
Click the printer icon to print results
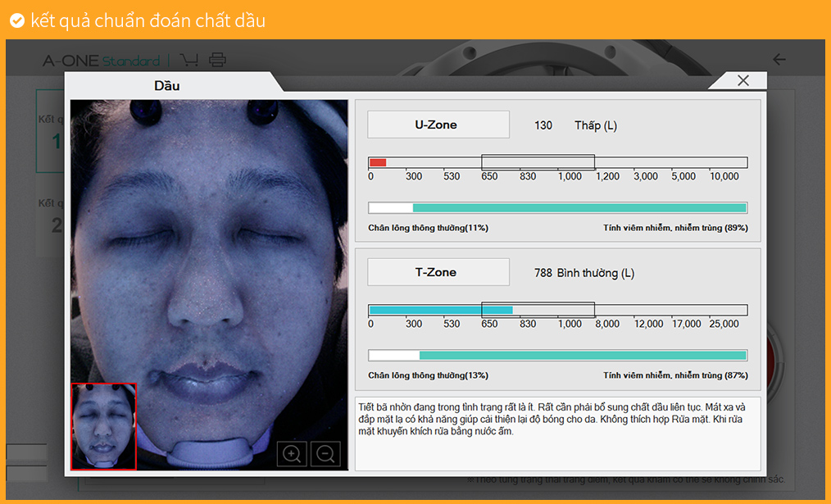click(217, 60)
